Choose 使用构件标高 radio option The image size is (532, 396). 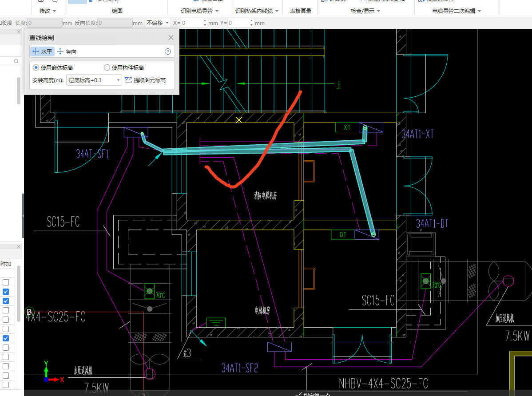tap(107, 67)
